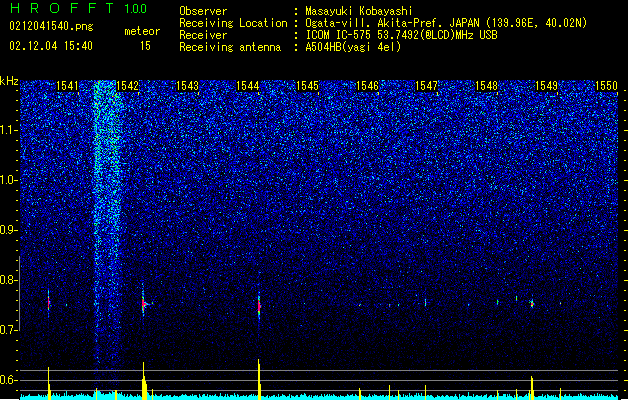Select observer name Masayuki Kobayashi
This screenshot has height=400, width=629.
tap(359, 11)
